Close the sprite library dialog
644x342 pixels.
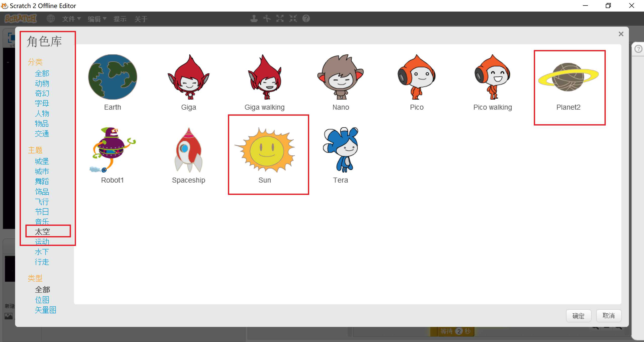click(x=621, y=34)
